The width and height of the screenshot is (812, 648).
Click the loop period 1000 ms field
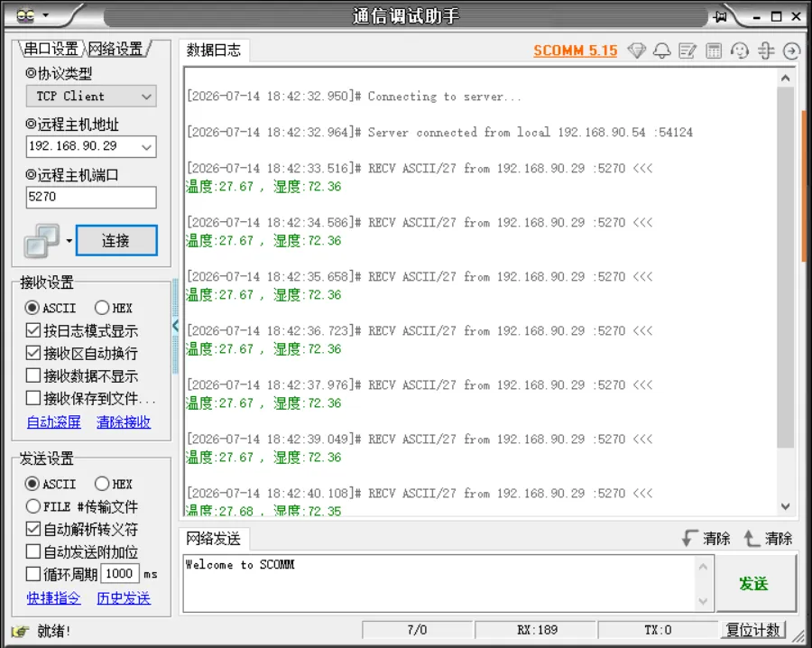coord(120,574)
